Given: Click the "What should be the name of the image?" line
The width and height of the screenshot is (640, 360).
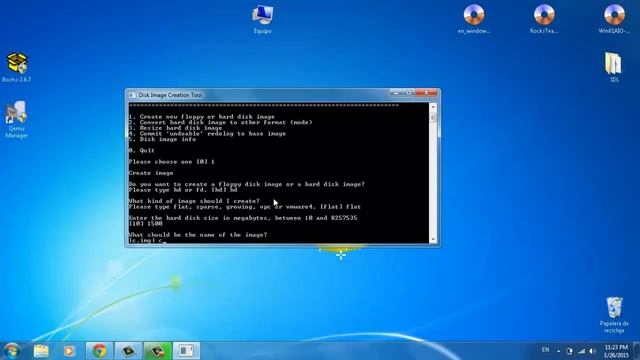Looking at the screenshot, I should [x=198, y=235].
